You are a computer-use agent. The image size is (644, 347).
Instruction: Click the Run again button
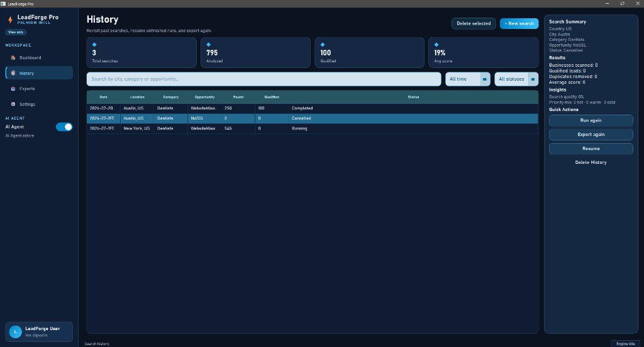coord(591,120)
